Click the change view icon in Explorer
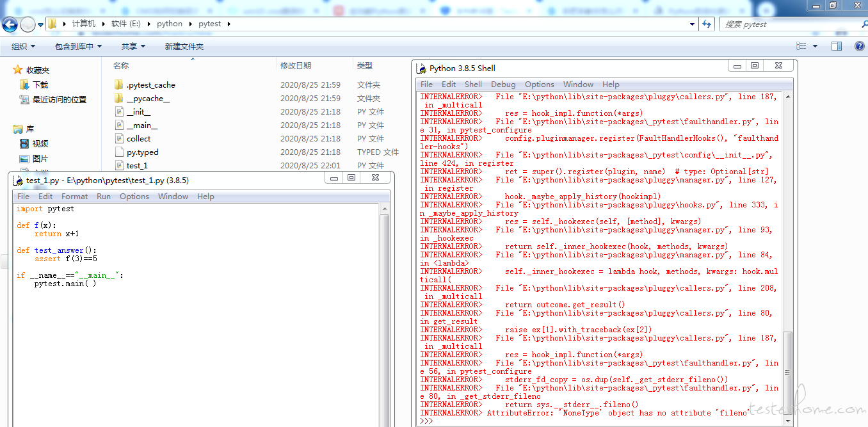The height and width of the screenshot is (427, 868). tap(801, 46)
